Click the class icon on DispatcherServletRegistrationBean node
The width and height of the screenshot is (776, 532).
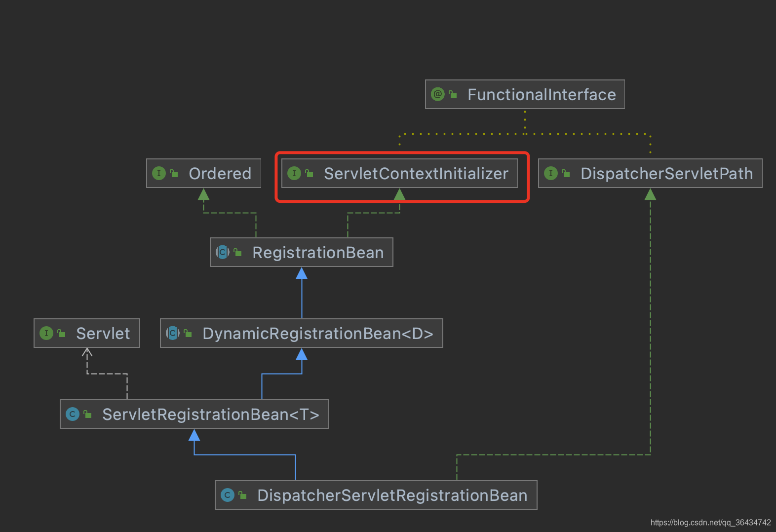click(228, 495)
